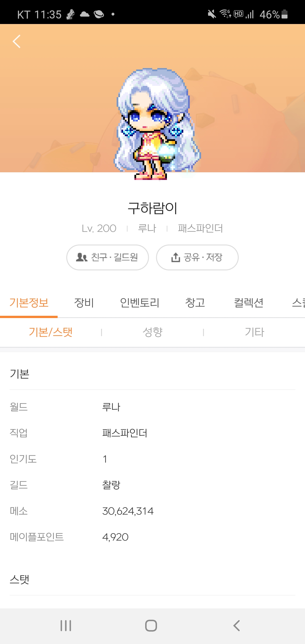Tap the character avatar image
Image resolution: width=305 pixels, height=644 pixels.
[154, 124]
